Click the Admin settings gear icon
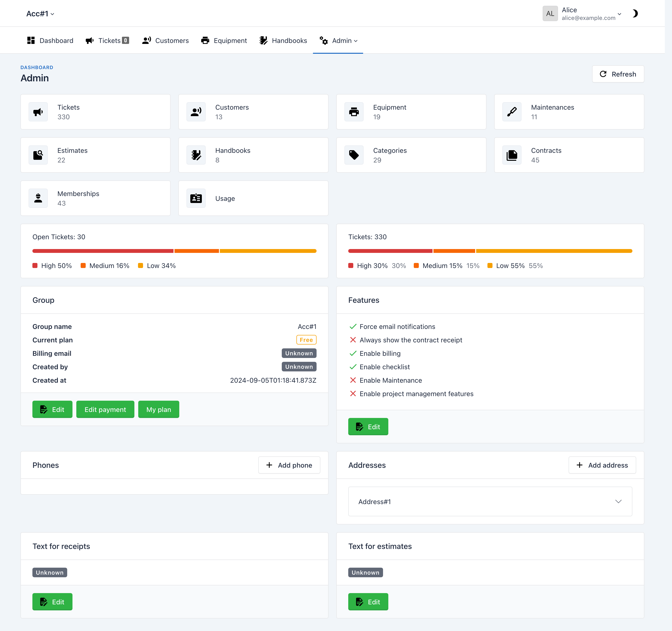This screenshot has width=672, height=631. pyautogui.click(x=324, y=40)
